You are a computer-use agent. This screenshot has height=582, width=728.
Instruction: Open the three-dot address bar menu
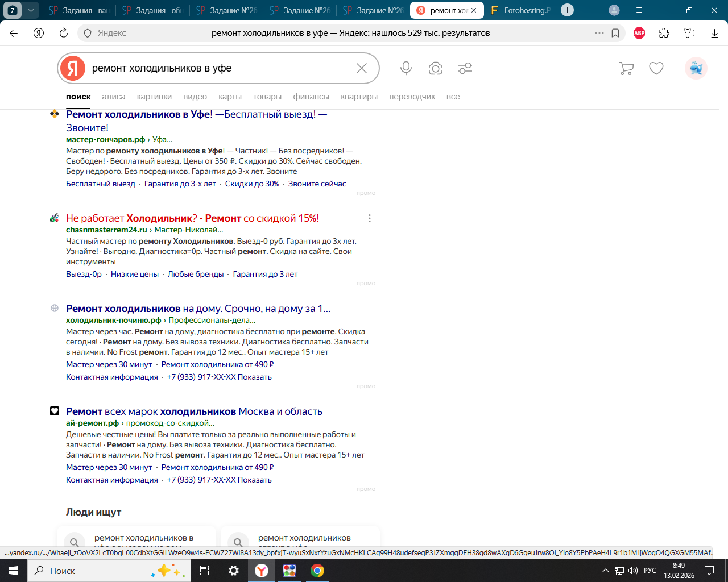tap(599, 33)
